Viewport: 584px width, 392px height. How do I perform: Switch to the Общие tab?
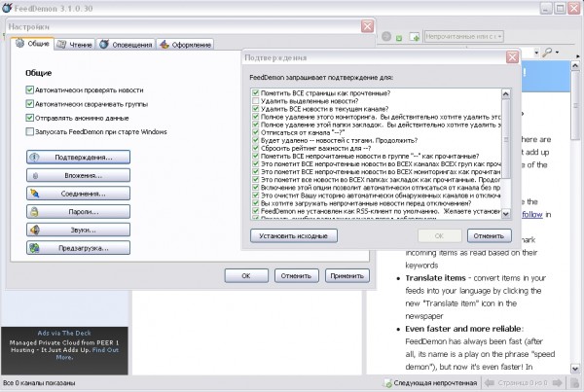[x=33, y=44]
